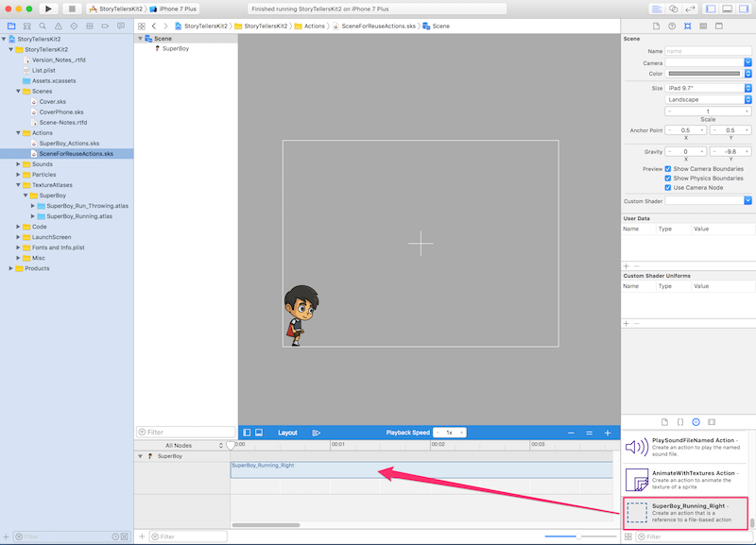
Task: Toggle Show Camera Boundaries checkbox
Action: tap(668, 169)
